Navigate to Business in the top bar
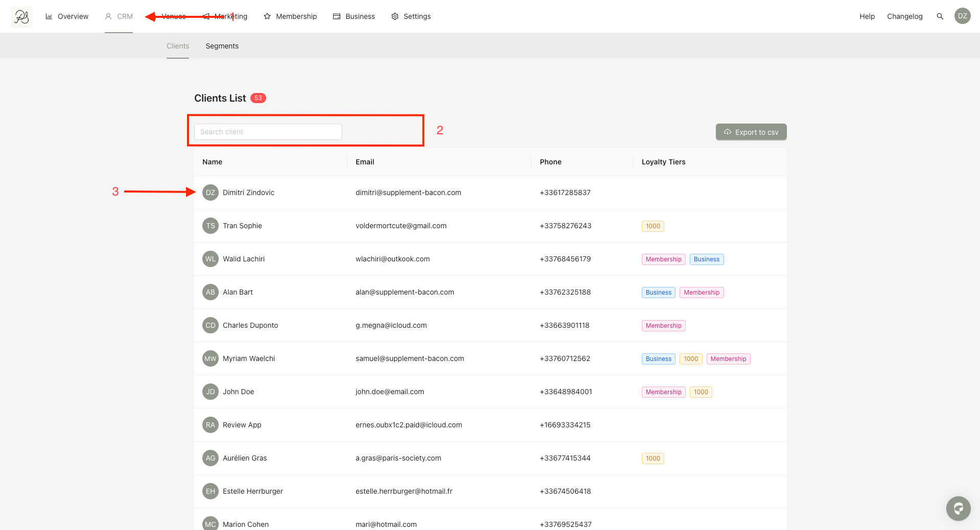 (x=354, y=16)
